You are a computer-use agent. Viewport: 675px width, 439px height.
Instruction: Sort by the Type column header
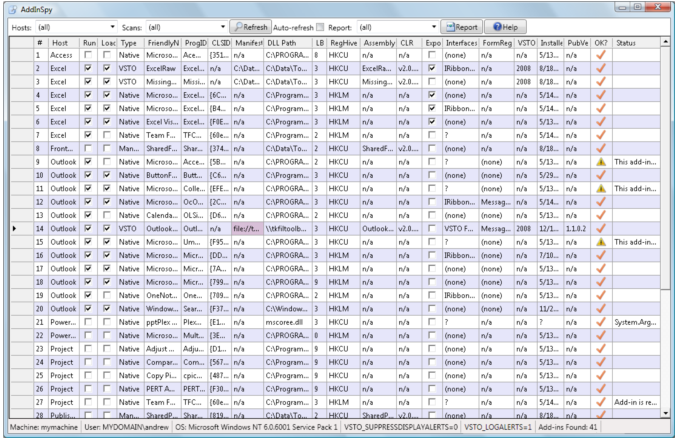click(130, 43)
